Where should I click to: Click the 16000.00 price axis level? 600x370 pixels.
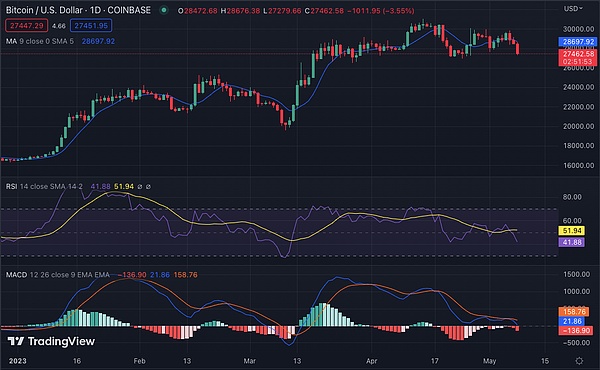(x=578, y=165)
